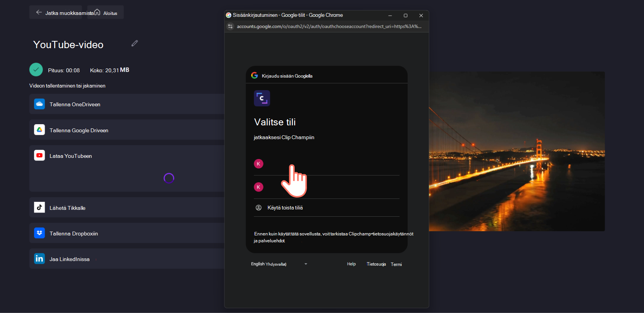Image resolution: width=644 pixels, height=313 pixels.
Task: Click the Pituus: 00:08 text
Action: 64,70
